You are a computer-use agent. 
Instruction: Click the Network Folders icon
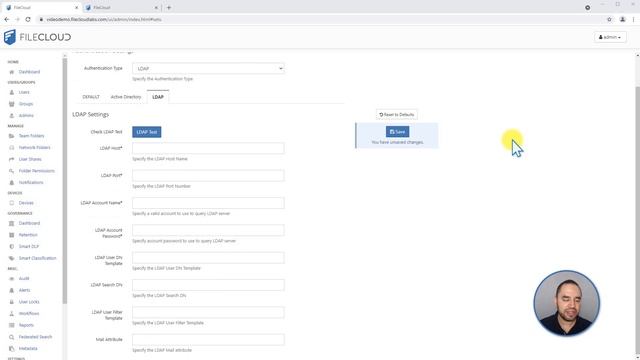[x=11, y=147]
